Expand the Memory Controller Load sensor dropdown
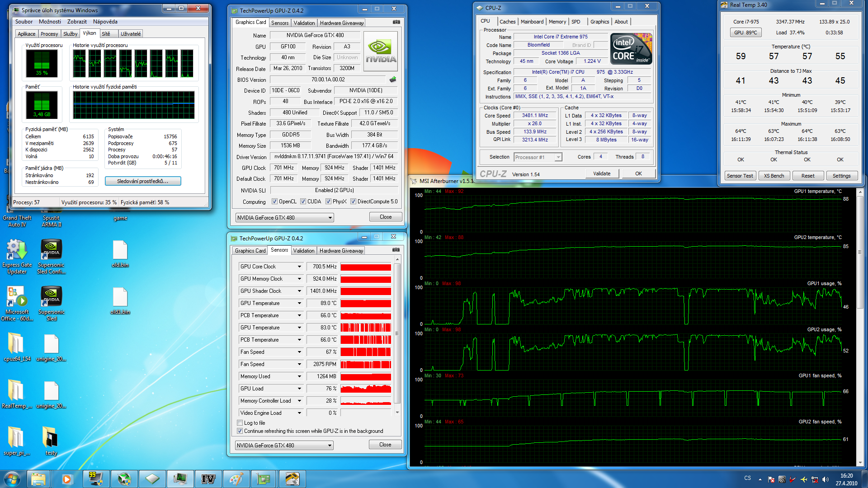This screenshot has height=488, width=868. click(299, 401)
